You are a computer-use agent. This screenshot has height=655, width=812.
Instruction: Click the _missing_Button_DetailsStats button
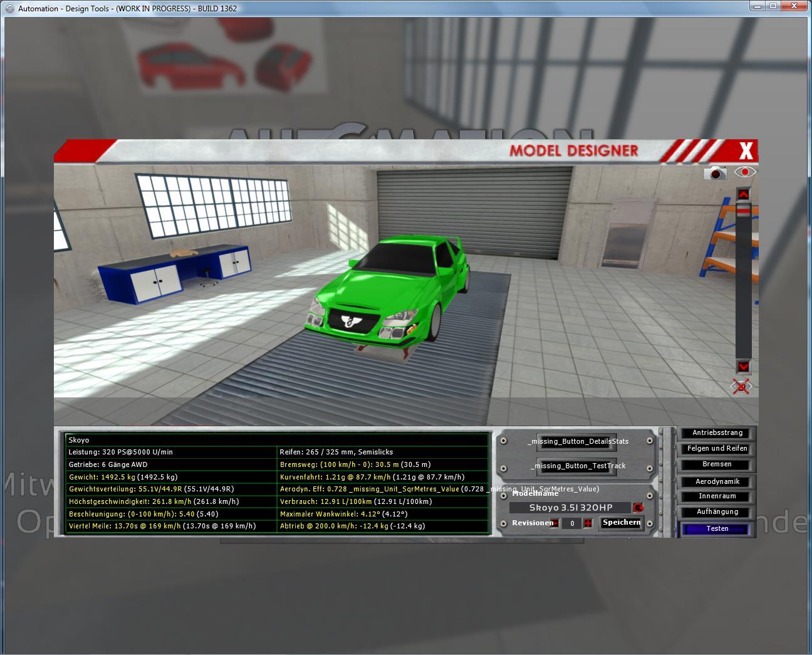click(577, 441)
